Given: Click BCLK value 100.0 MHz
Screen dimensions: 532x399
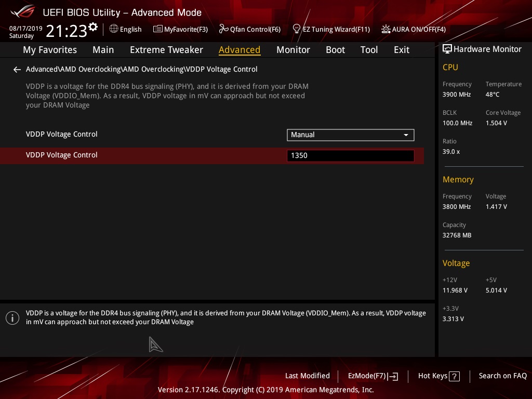Looking at the screenshot, I should (x=457, y=123).
